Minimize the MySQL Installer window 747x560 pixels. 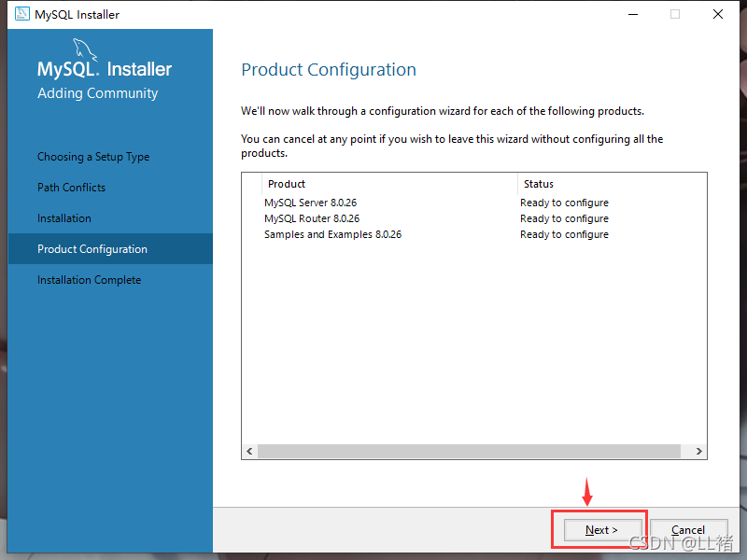633,14
